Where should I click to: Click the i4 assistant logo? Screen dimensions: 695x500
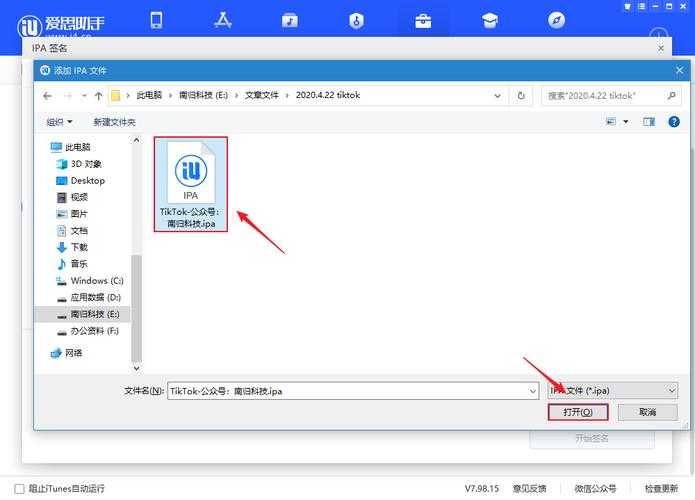[x=60, y=25]
